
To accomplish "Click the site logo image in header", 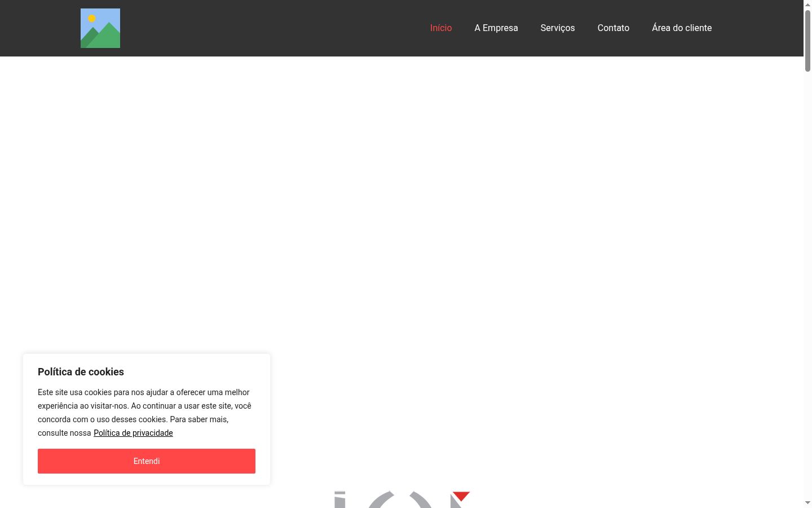I will (100, 28).
